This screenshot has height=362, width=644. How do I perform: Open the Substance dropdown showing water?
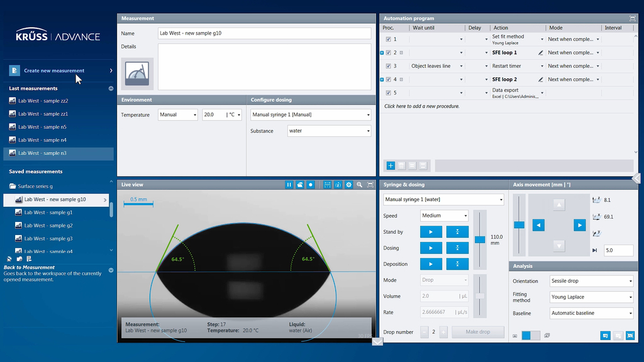coord(328,131)
